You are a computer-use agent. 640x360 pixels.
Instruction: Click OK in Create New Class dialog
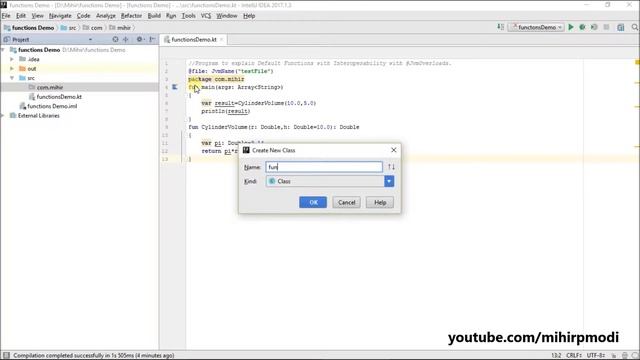(313, 202)
